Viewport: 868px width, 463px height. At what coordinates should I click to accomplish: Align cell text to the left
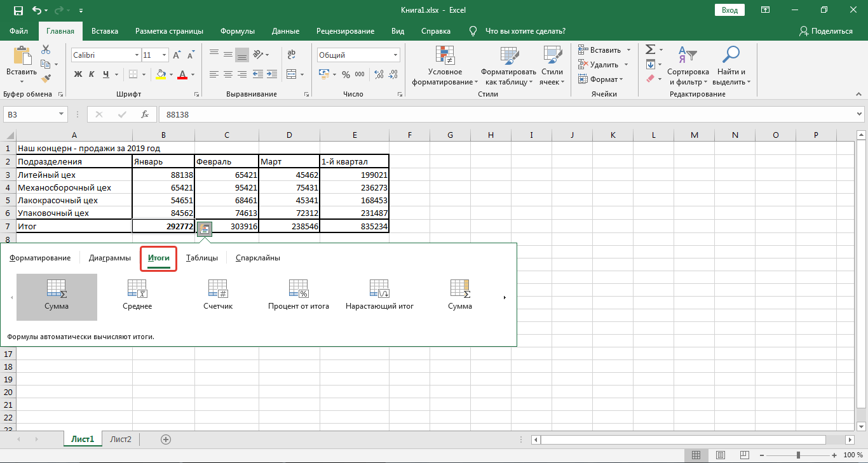click(214, 74)
